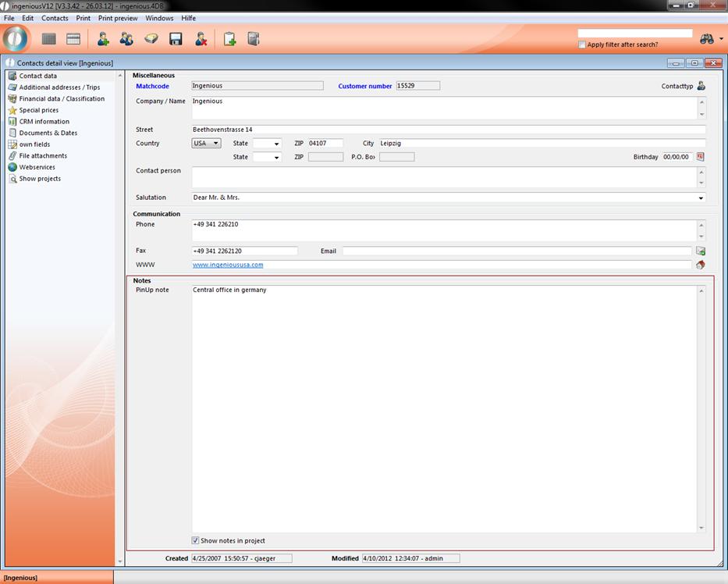This screenshot has height=584, width=728.
Task: Click the send email icon beside Email field
Action: [700, 251]
